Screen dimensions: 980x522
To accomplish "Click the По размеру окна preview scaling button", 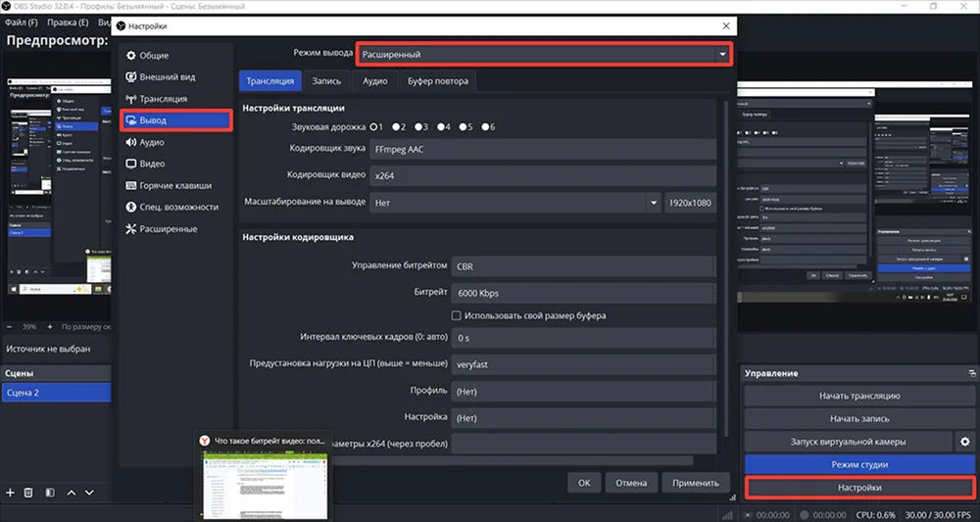I will [x=86, y=326].
